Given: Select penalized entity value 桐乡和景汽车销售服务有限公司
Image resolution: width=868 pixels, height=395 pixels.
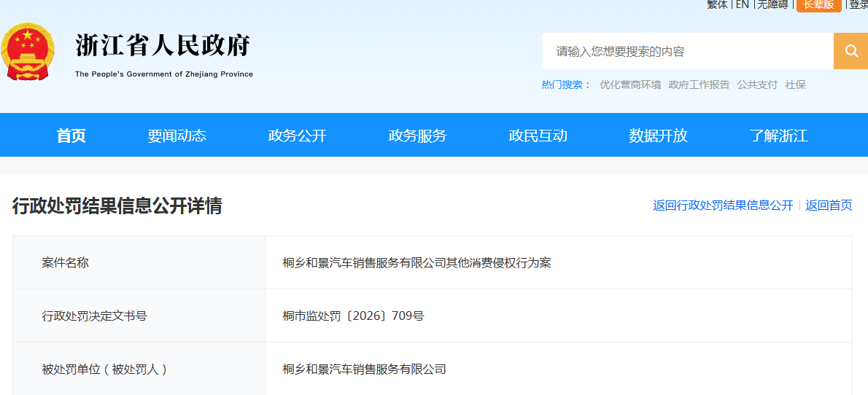Looking at the screenshot, I should pos(364,369).
